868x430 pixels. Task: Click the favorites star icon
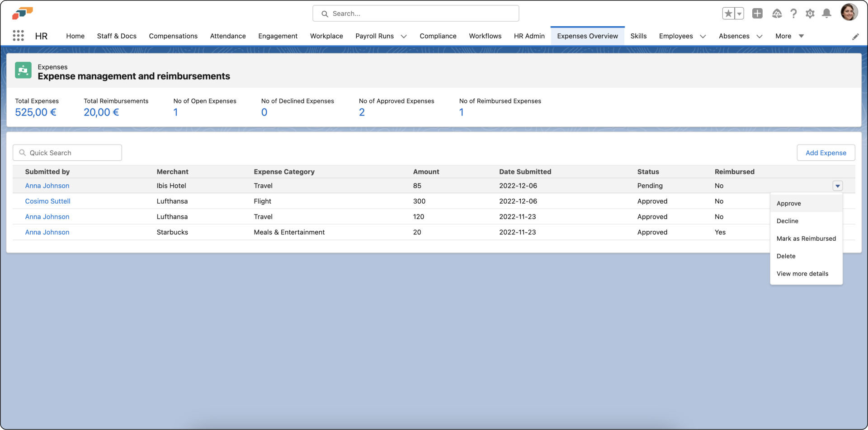click(728, 14)
